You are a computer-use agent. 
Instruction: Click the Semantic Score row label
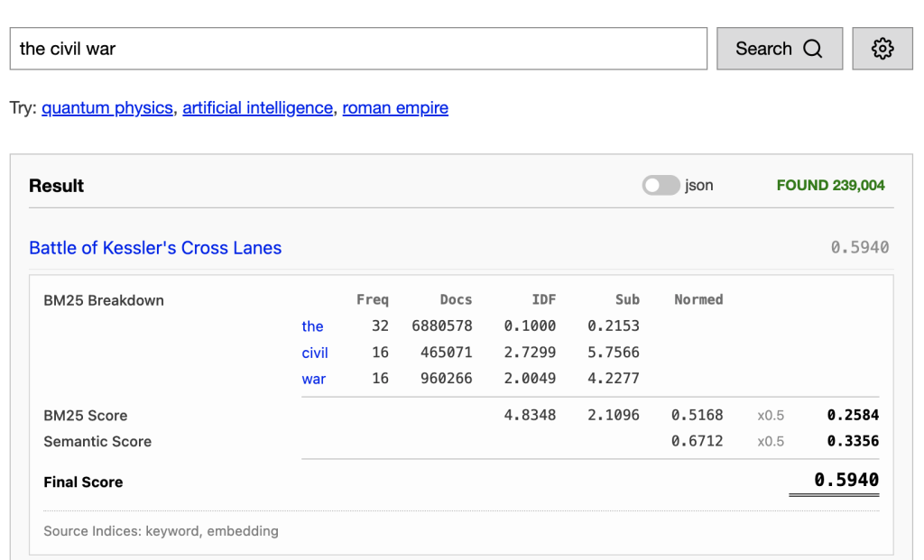(97, 442)
